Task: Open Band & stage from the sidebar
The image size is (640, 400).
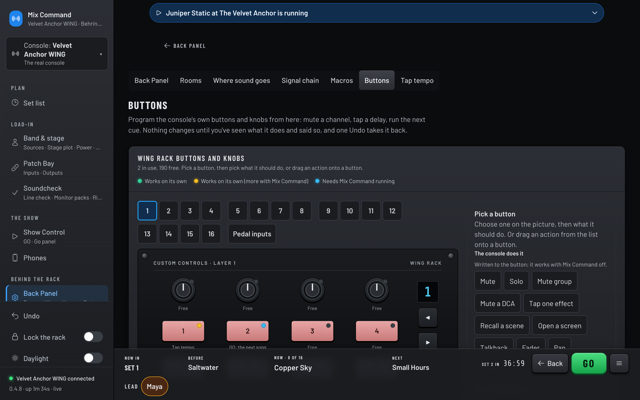Action: 57,142
